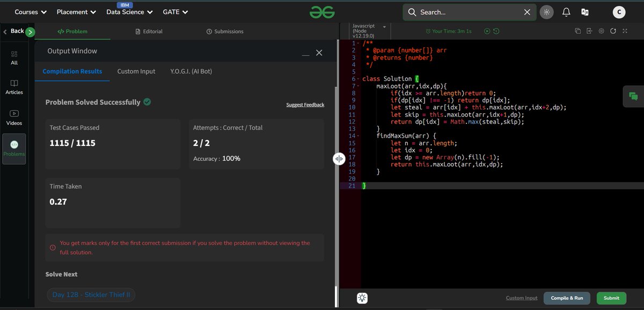Close the Output Window
The height and width of the screenshot is (310, 644).
pyautogui.click(x=319, y=53)
